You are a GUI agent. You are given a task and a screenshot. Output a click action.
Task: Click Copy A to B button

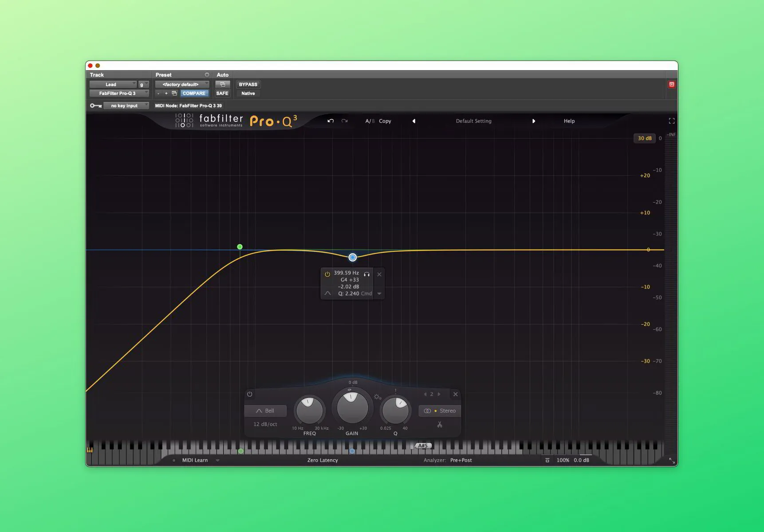[385, 121]
